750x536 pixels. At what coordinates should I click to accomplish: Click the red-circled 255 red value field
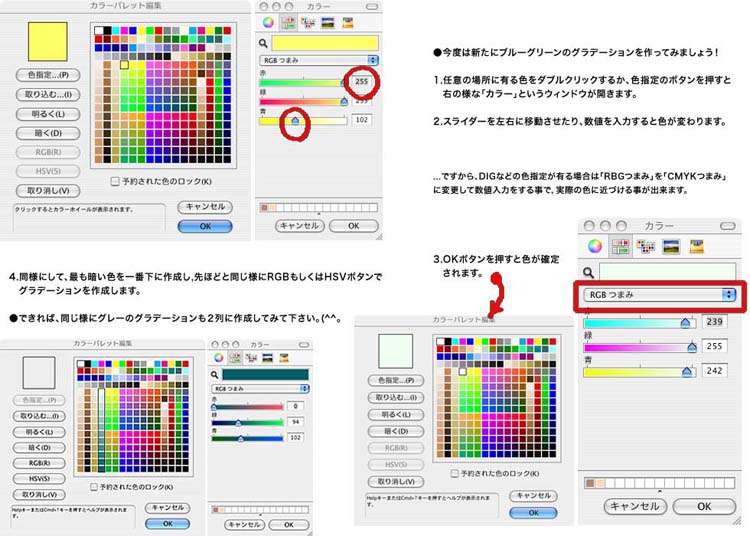click(x=361, y=82)
